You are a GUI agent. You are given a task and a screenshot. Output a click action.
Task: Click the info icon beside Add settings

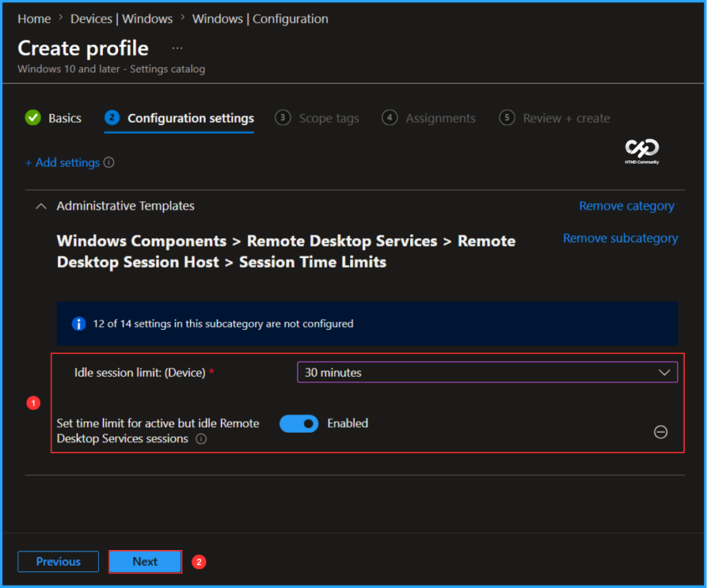pyautogui.click(x=109, y=162)
